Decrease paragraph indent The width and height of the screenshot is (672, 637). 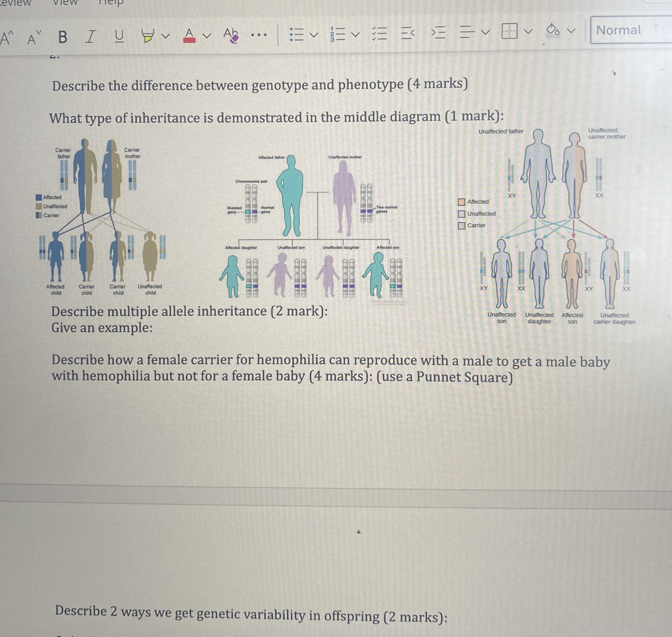408,33
